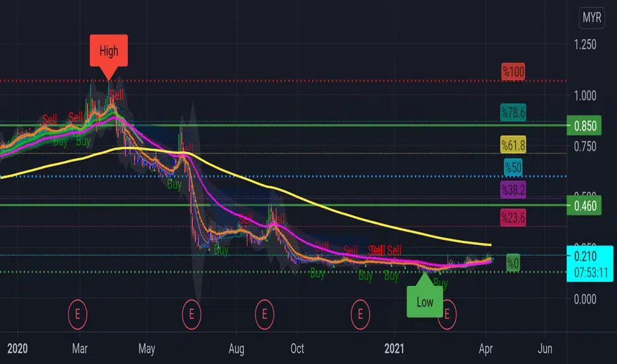Click the 0.460 green price label

tap(585, 205)
